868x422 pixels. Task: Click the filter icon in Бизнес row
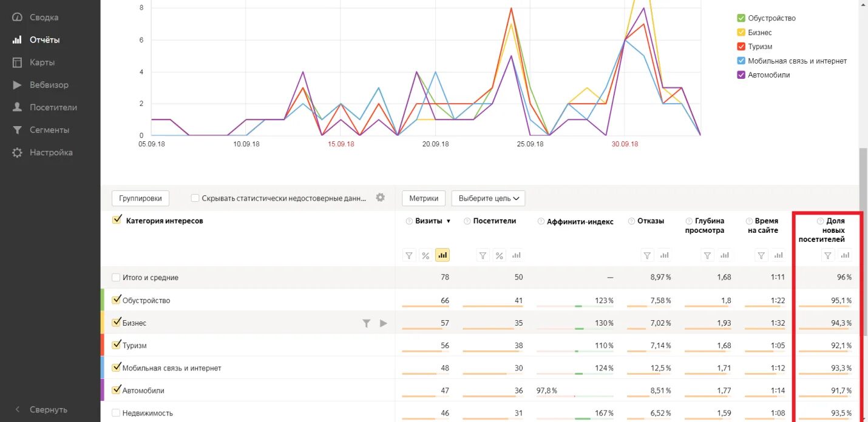coord(367,323)
